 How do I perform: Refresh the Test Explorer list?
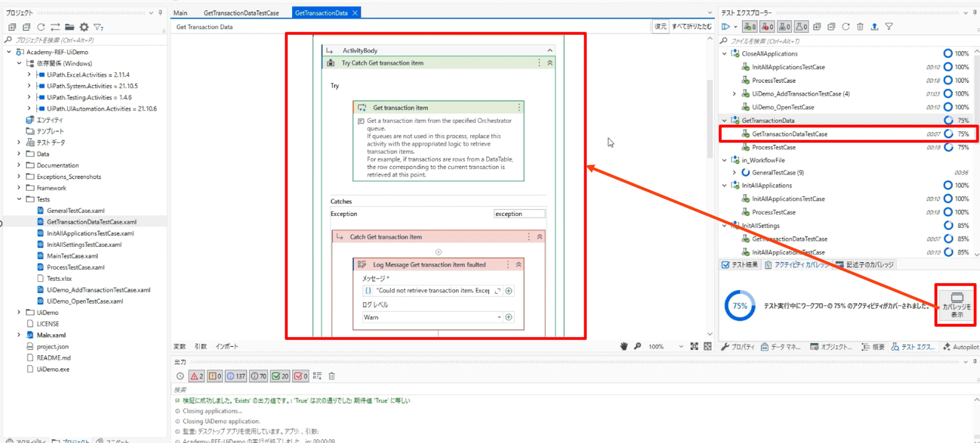[846, 26]
